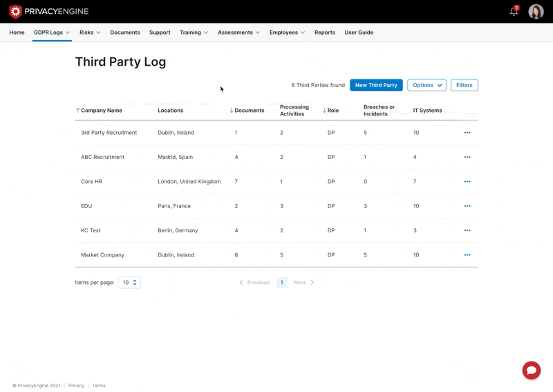
Task: Create a New Third Party
Action: coord(376,85)
